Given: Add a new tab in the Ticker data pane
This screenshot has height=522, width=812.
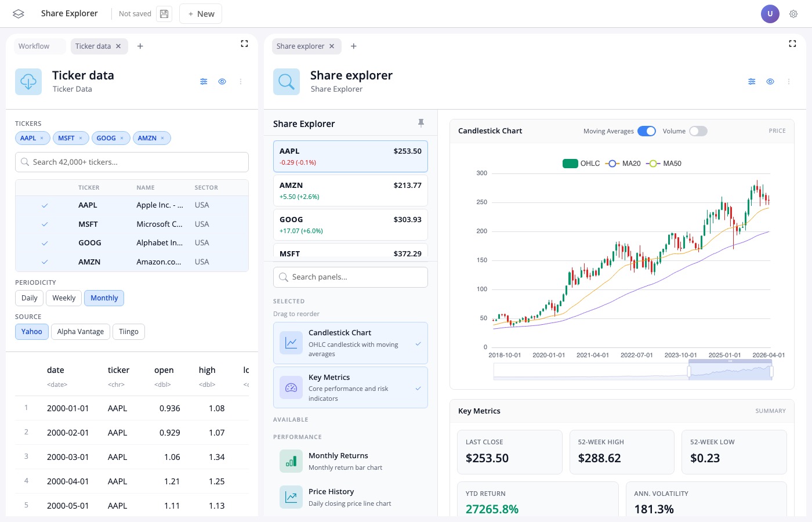Looking at the screenshot, I should coord(140,46).
